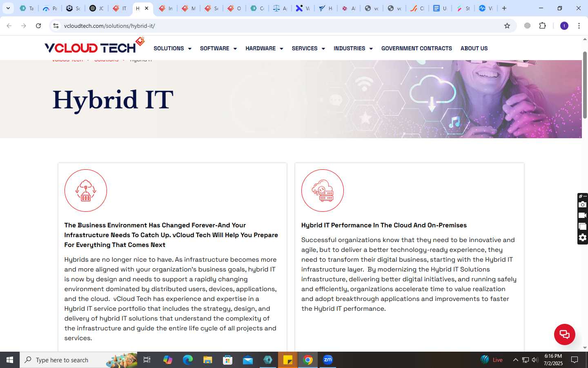Open the Mail app from taskbar
Viewport: 588px width, 368px height.
(x=248, y=360)
